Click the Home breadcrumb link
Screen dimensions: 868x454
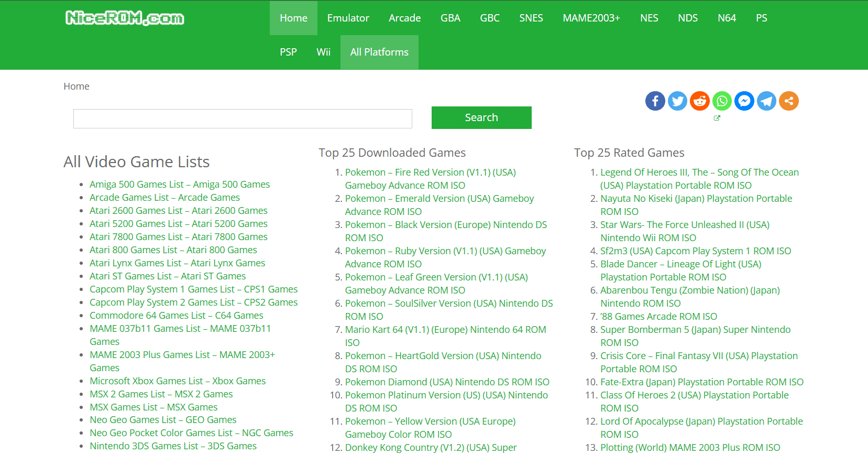click(x=76, y=86)
